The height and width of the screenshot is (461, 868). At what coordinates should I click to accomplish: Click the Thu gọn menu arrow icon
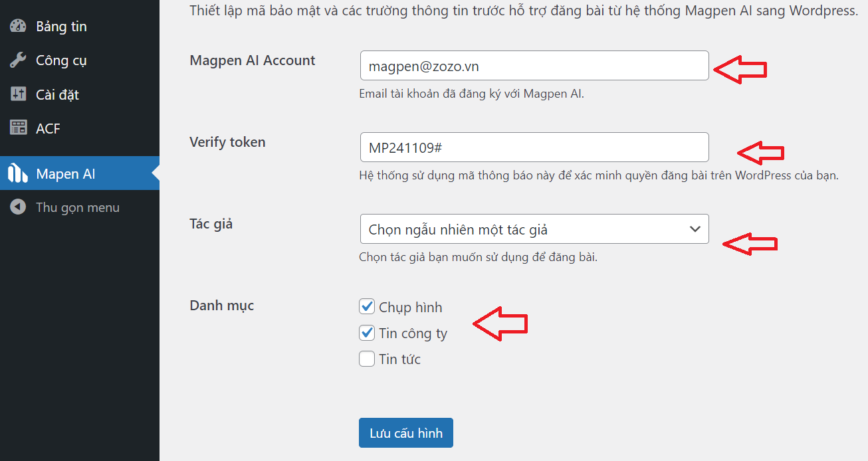click(18, 207)
